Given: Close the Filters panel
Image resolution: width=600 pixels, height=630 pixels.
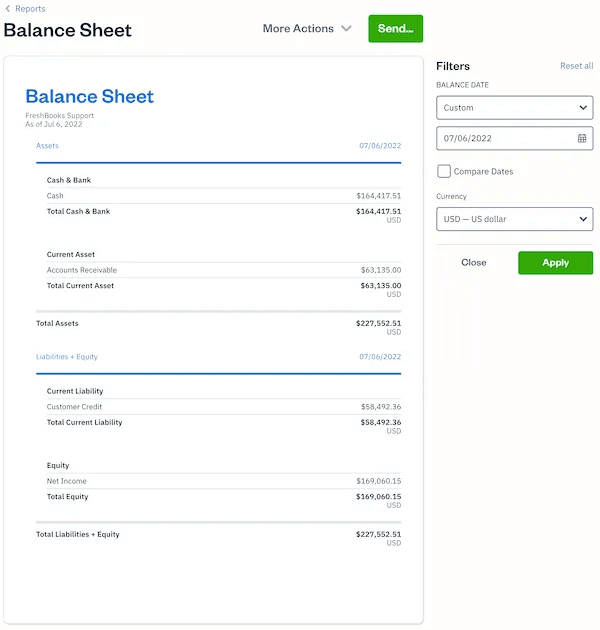Looking at the screenshot, I should pyautogui.click(x=474, y=263).
